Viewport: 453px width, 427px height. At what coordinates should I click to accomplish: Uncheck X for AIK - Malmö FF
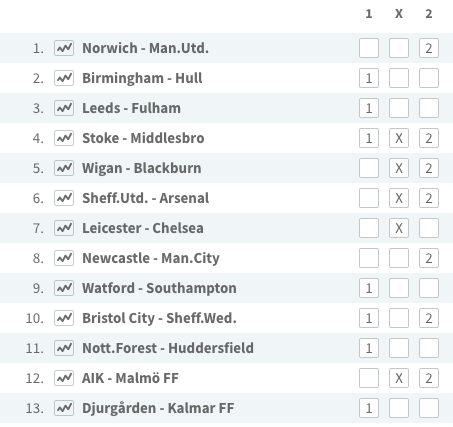point(399,378)
